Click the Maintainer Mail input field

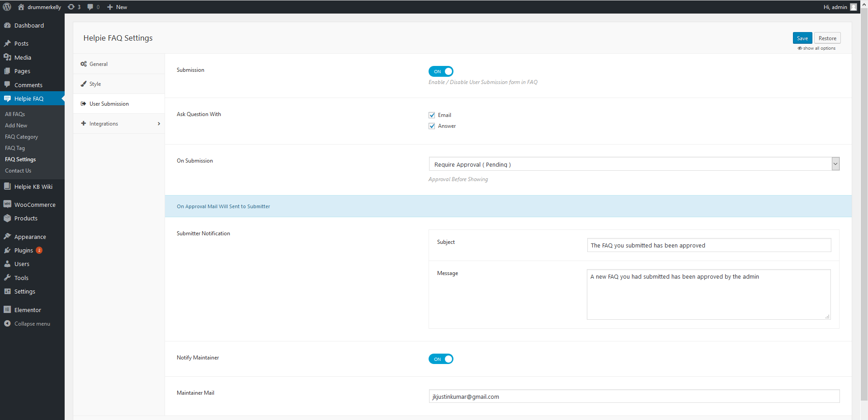click(634, 397)
